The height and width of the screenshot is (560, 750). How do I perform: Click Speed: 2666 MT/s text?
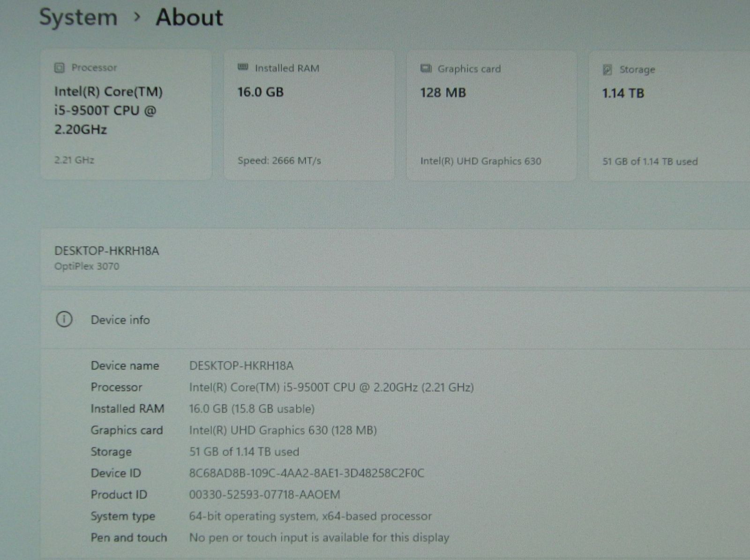[279, 160]
